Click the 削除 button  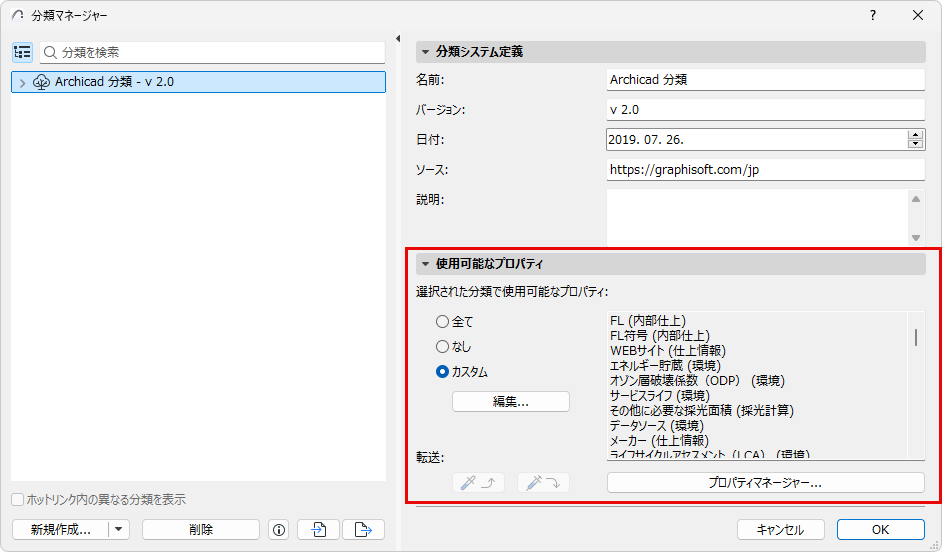pos(201,530)
